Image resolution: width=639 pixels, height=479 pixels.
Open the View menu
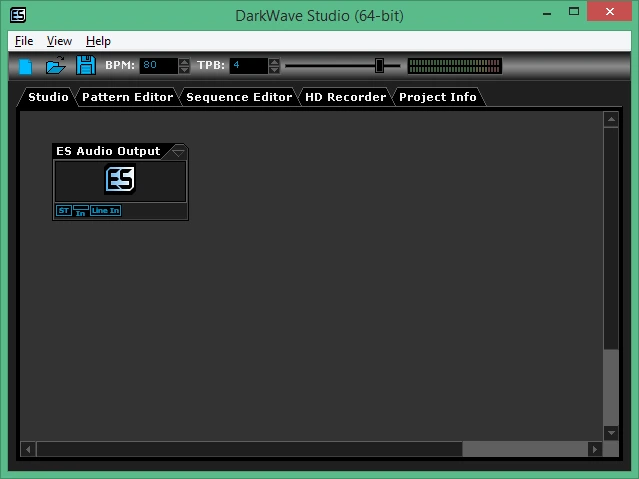pyautogui.click(x=59, y=41)
